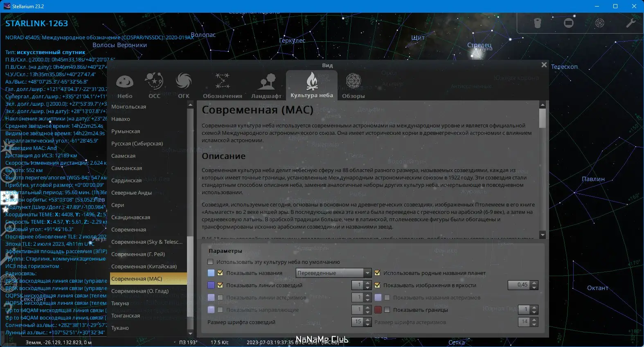Toggle Показывать направляющие checkbox
Image resolution: width=644 pixels, height=347 pixels.
click(221, 310)
